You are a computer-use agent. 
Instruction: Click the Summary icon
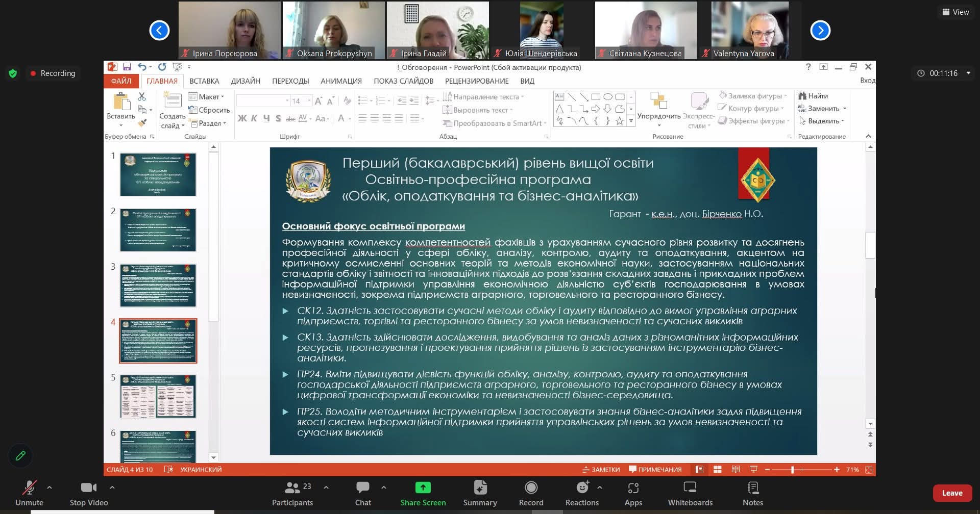click(480, 493)
